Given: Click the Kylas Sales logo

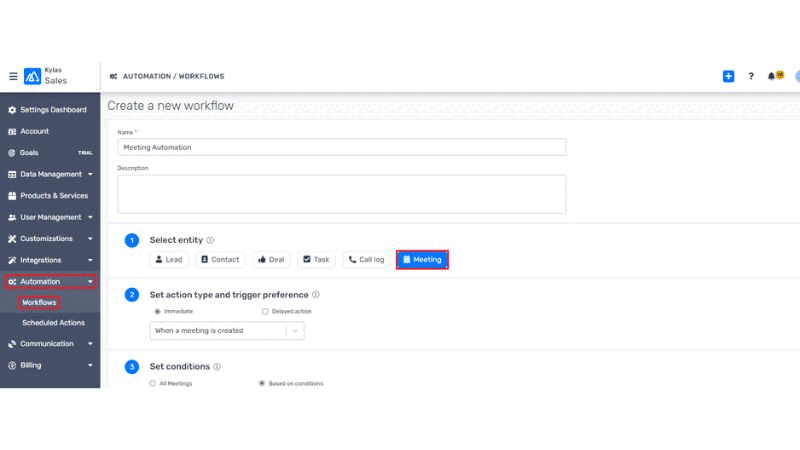Looking at the screenshot, I should pyautogui.click(x=33, y=76).
